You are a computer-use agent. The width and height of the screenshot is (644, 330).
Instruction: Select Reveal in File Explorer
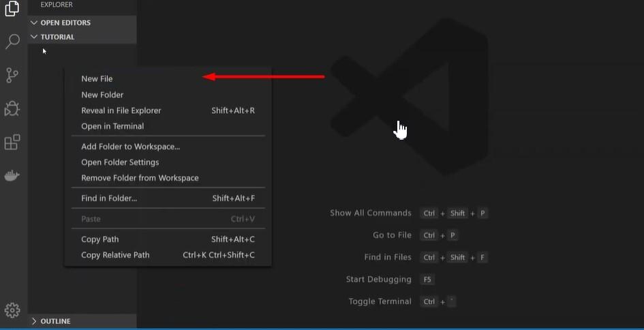click(168, 110)
